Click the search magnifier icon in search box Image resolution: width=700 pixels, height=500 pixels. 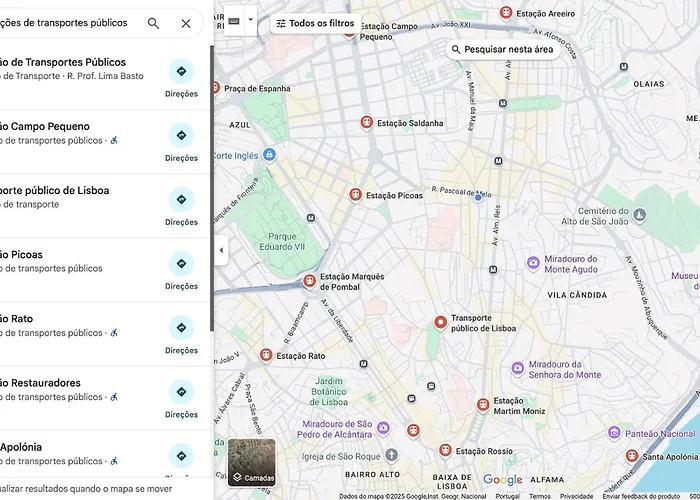pyautogui.click(x=153, y=23)
